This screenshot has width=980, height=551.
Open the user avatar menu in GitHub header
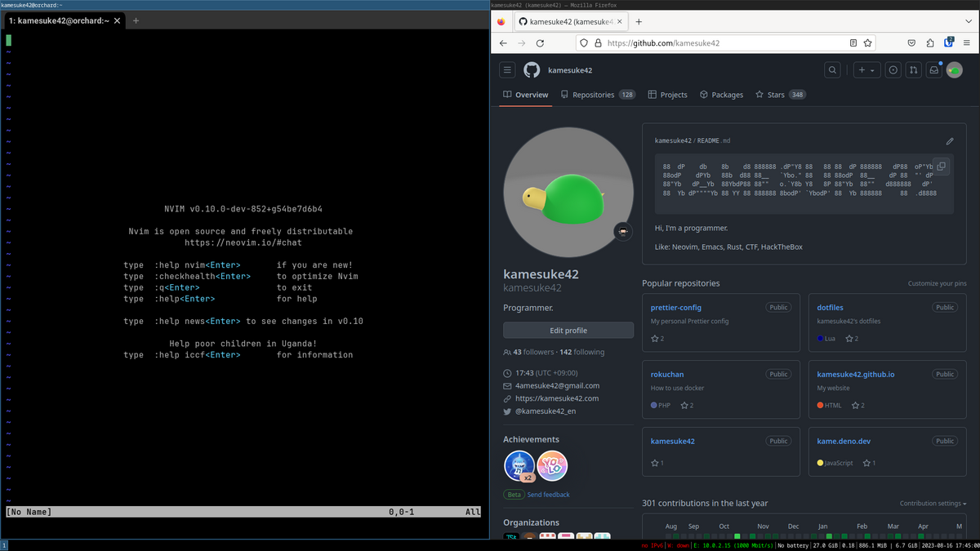[955, 70]
